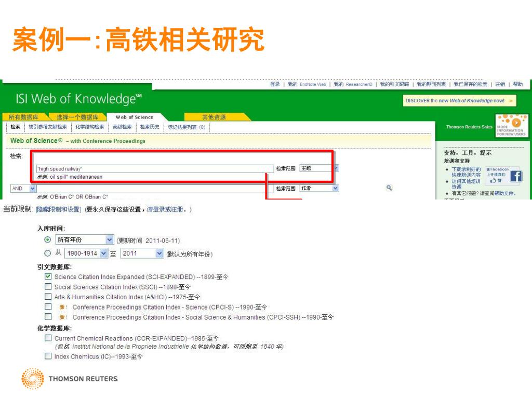Open the More Information for New Users icon
This screenshot has width=532, height=399.
[x=511, y=126]
